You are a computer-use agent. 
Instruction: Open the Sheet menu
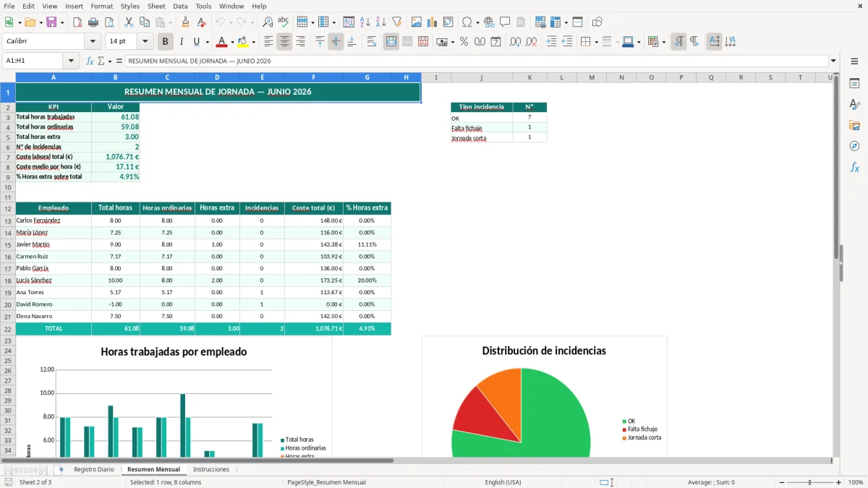[156, 6]
